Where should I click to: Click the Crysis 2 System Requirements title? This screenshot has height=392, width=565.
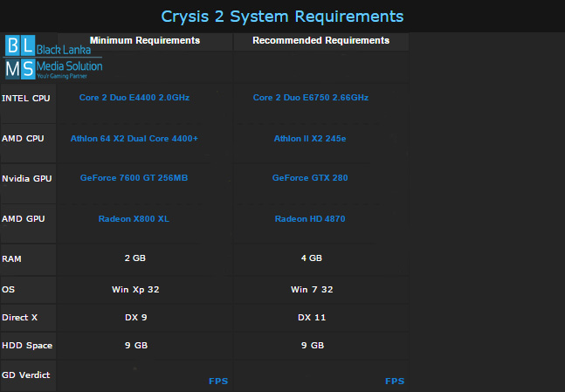tap(282, 17)
